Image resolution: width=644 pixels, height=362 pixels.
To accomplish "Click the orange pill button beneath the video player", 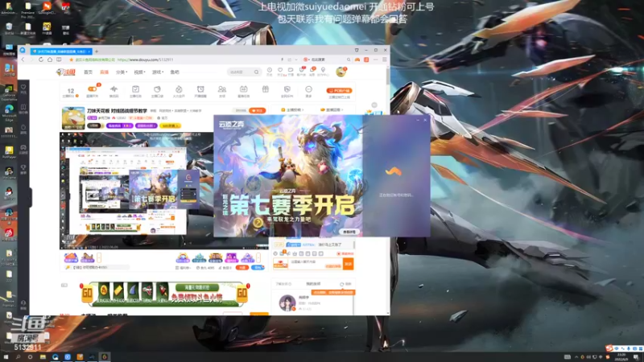I will tap(242, 268).
